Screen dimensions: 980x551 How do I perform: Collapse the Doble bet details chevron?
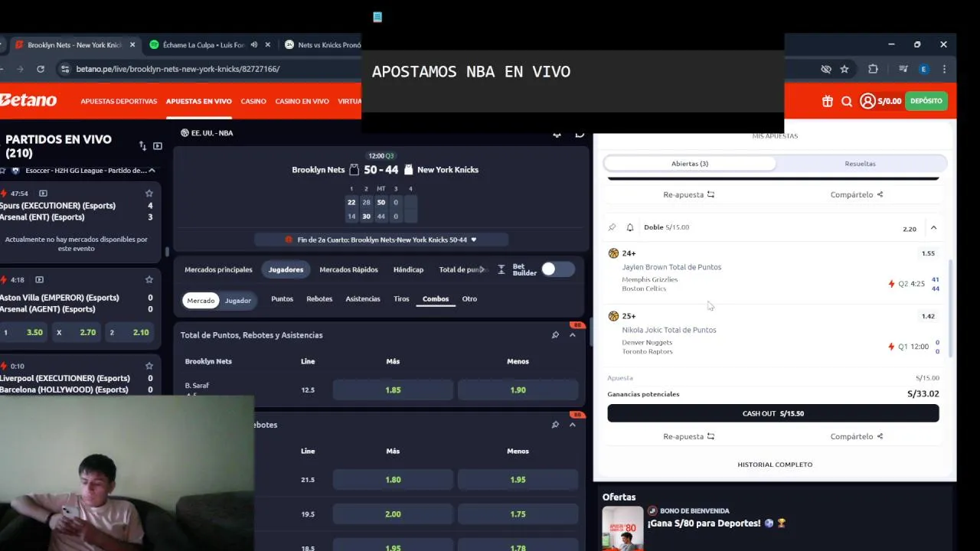coord(933,228)
